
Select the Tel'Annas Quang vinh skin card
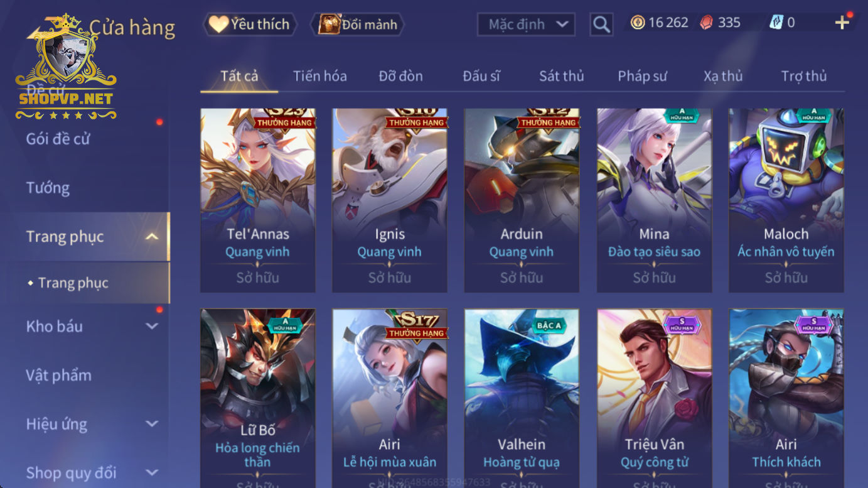258,200
